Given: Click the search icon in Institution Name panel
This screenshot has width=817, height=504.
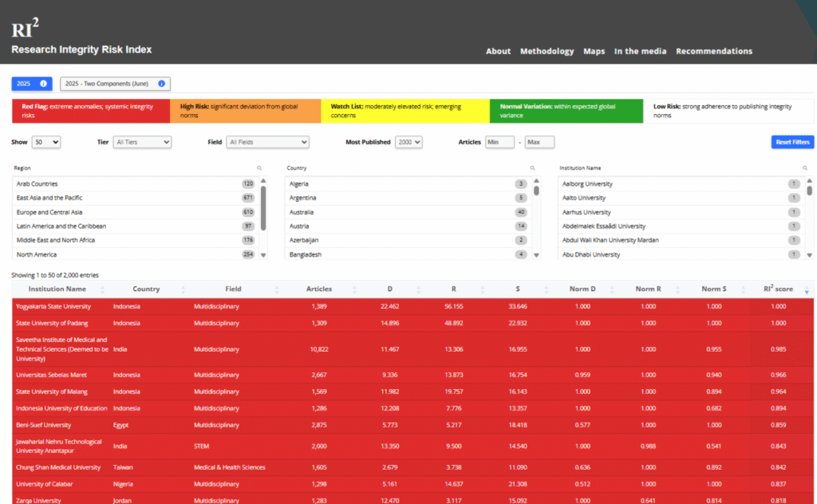Looking at the screenshot, I should click(x=806, y=168).
